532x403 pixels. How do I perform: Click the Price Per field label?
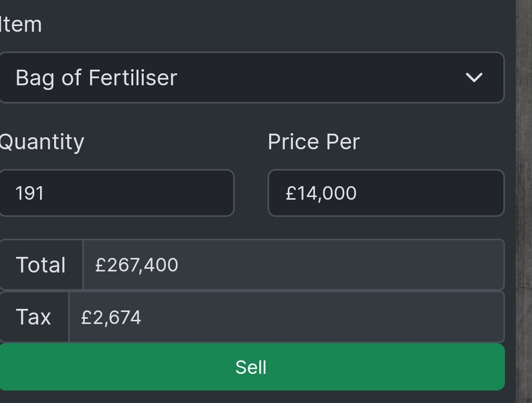point(313,142)
